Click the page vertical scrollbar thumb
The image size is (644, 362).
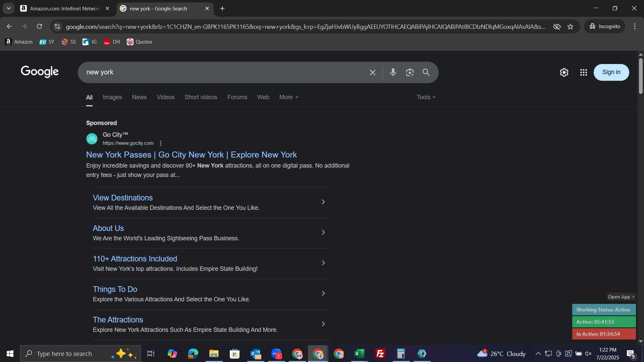pos(640,76)
